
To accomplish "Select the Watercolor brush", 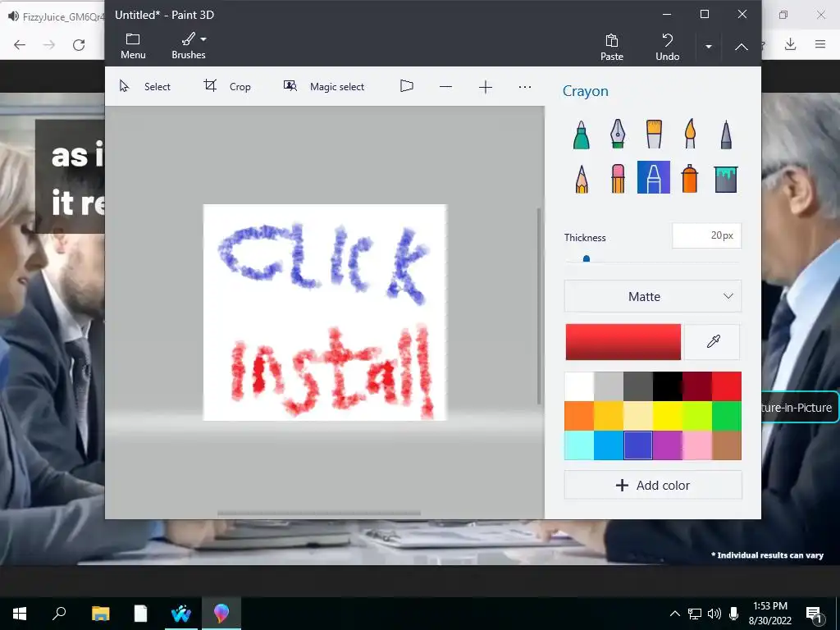I will pos(690,134).
